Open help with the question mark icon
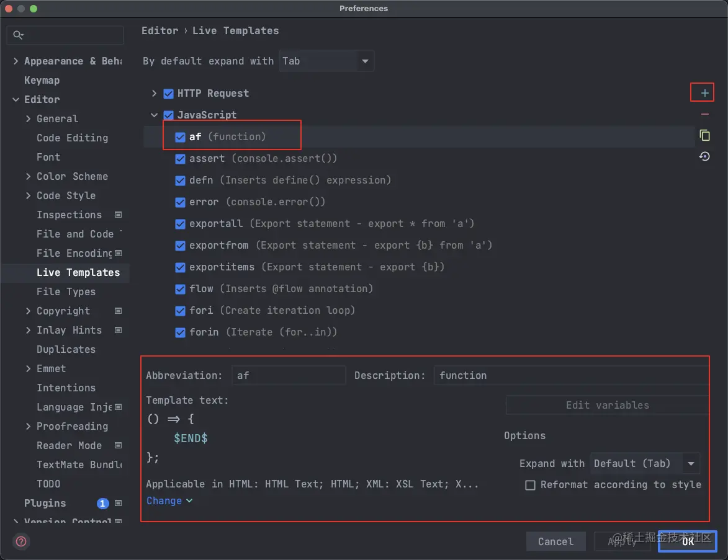 21,541
